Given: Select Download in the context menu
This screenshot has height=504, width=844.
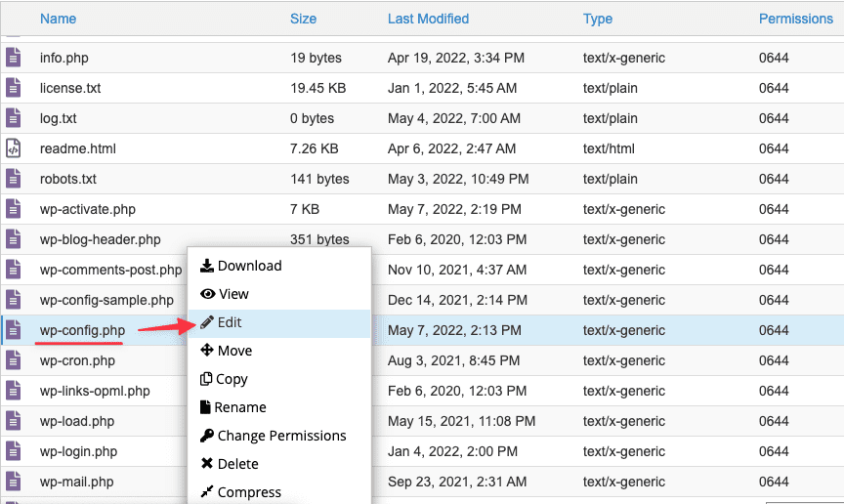Looking at the screenshot, I should (x=249, y=266).
